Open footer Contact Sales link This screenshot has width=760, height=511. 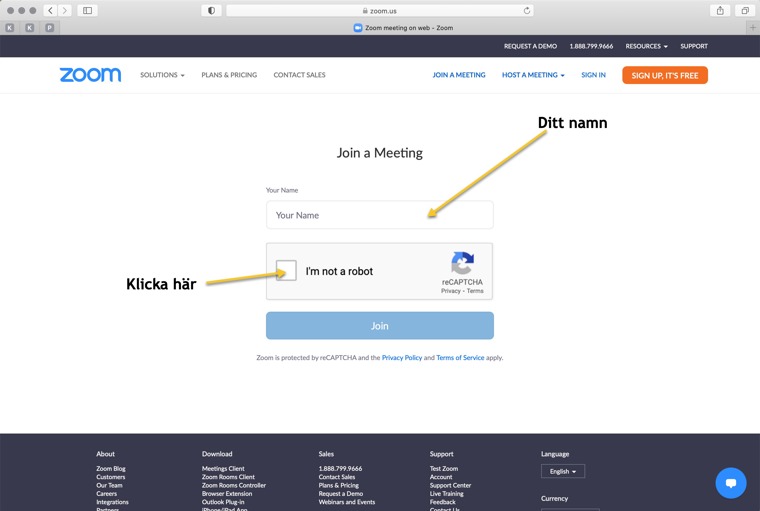point(337,477)
